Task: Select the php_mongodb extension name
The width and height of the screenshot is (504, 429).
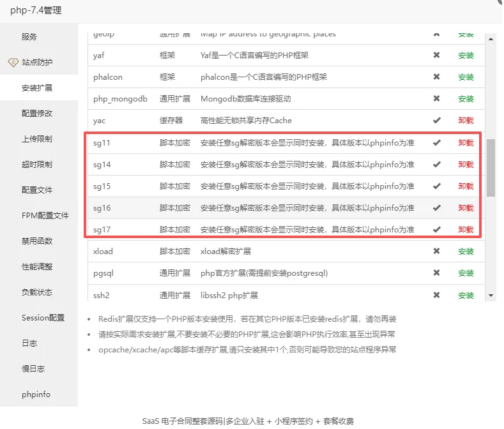Action: point(120,99)
